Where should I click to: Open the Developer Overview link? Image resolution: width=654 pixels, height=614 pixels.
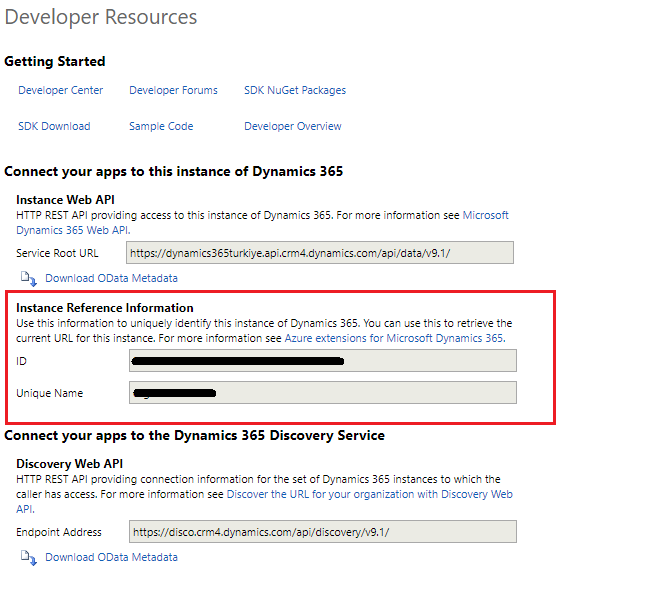point(293,126)
